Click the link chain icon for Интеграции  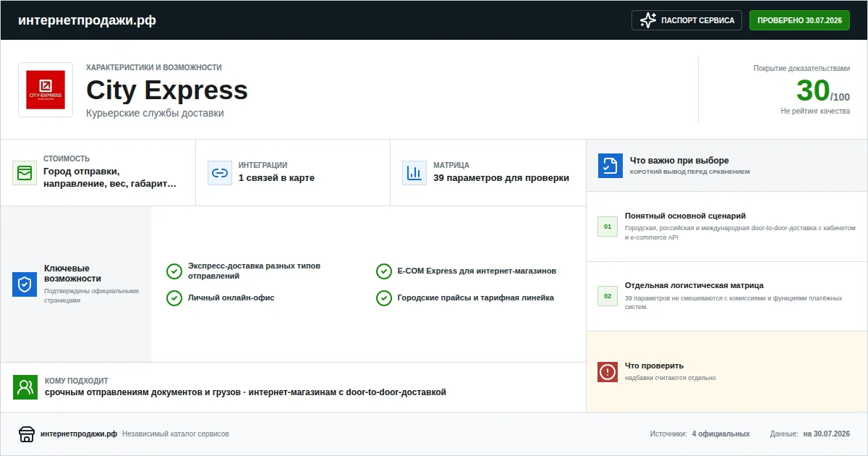coord(220,173)
